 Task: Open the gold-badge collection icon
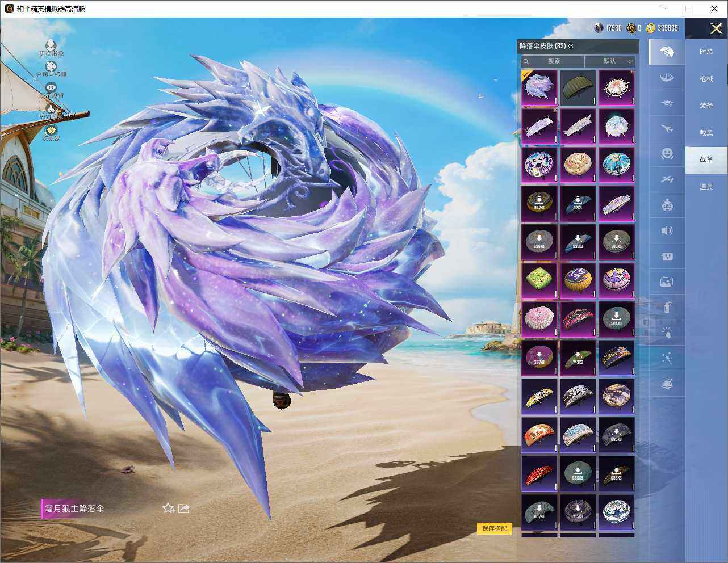tap(51, 130)
